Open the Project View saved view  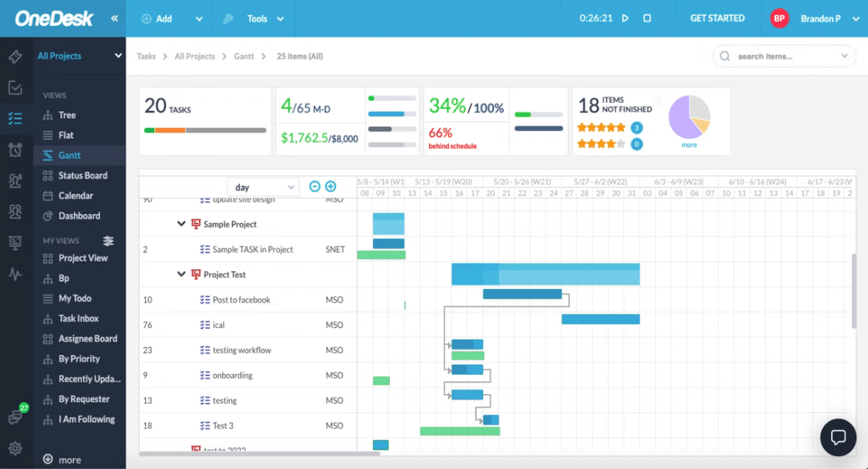tap(83, 258)
